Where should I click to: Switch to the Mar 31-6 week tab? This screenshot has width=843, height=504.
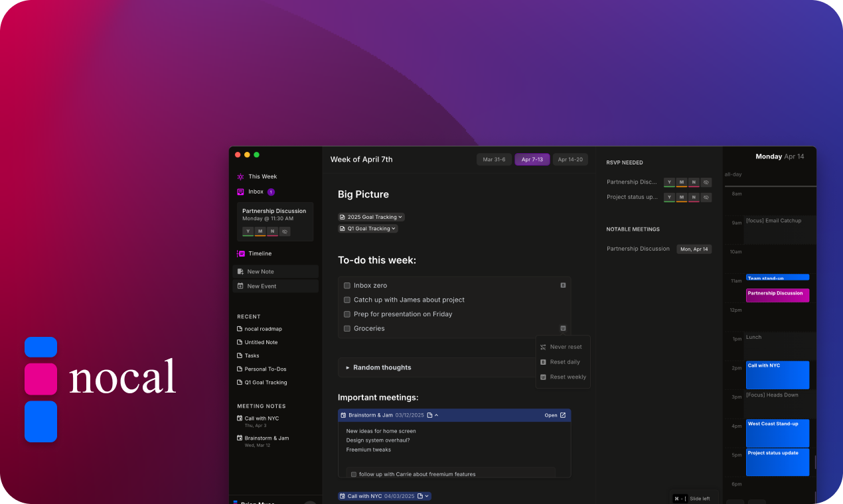point(494,160)
